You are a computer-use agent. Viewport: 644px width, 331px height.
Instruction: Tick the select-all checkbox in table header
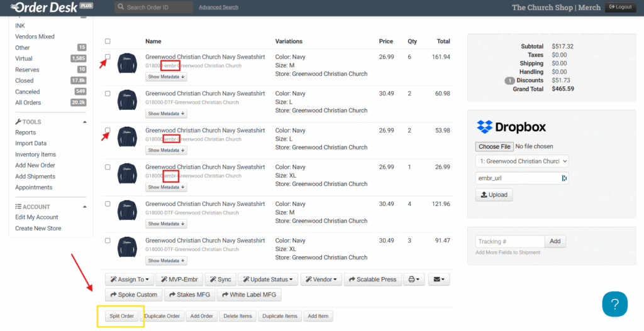tap(108, 41)
